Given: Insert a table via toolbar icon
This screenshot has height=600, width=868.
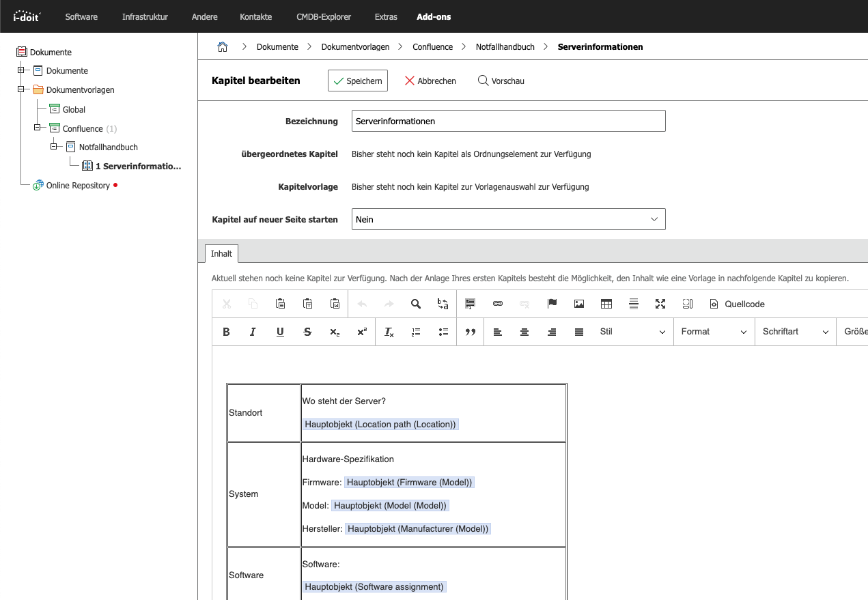Looking at the screenshot, I should pyautogui.click(x=606, y=304).
